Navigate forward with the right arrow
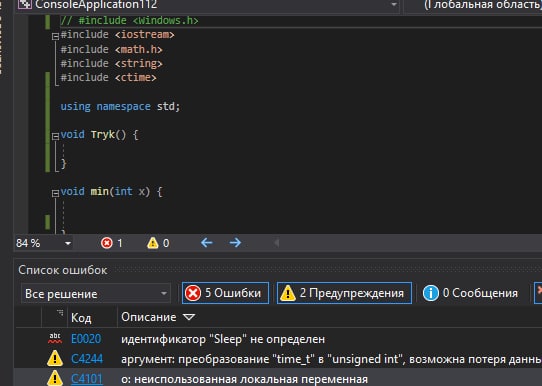This screenshot has width=542, height=386. coord(235,243)
